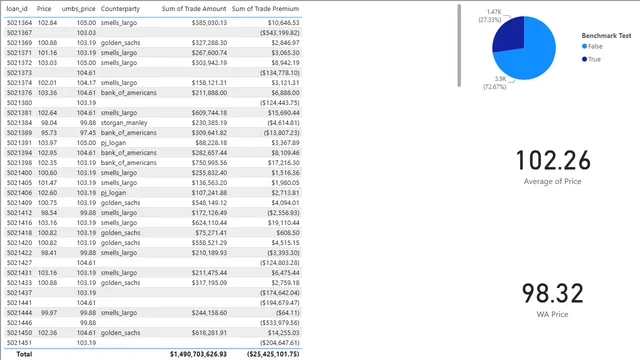Select the 98.32 WA Price card
This screenshot has width=640, height=360.
click(x=553, y=300)
